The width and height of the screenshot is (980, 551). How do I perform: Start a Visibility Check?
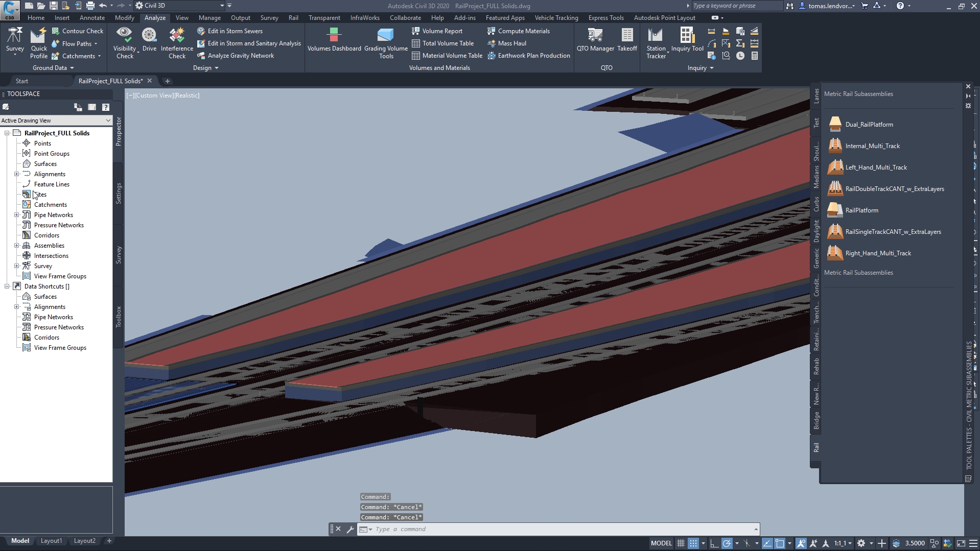(125, 41)
